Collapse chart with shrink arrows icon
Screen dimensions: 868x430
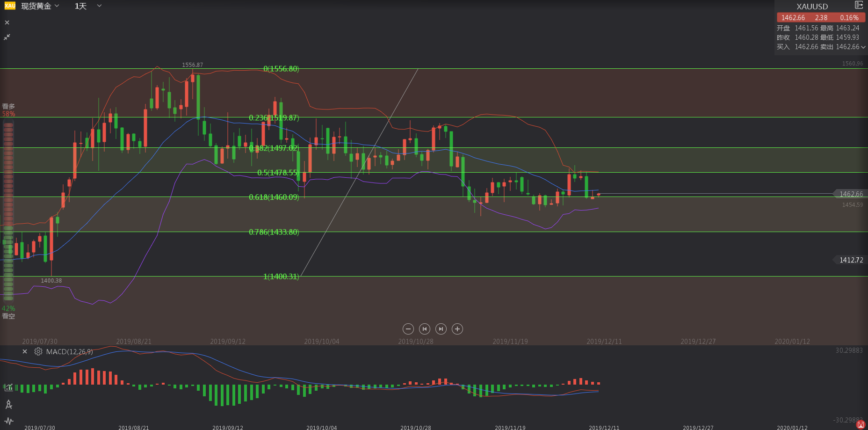coord(7,37)
